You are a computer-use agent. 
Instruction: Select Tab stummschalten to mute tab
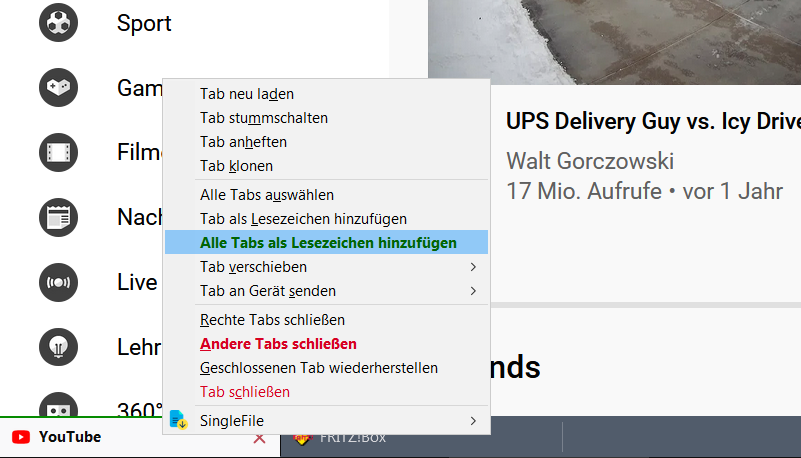tap(263, 118)
